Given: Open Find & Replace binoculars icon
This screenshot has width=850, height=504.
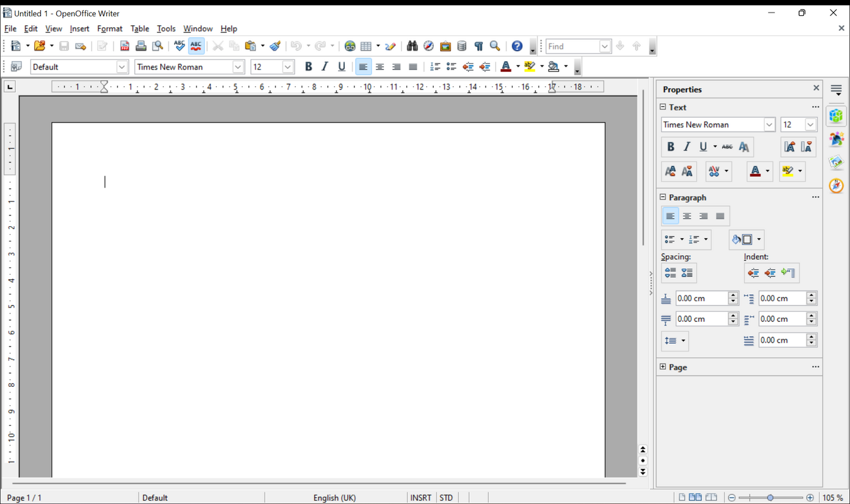Looking at the screenshot, I should pyautogui.click(x=412, y=46).
